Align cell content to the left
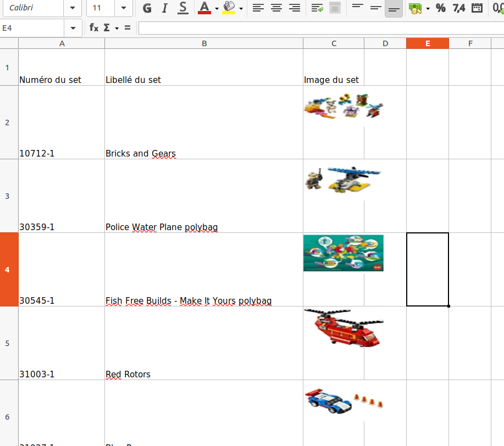This screenshot has height=446, width=504. (258, 8)
